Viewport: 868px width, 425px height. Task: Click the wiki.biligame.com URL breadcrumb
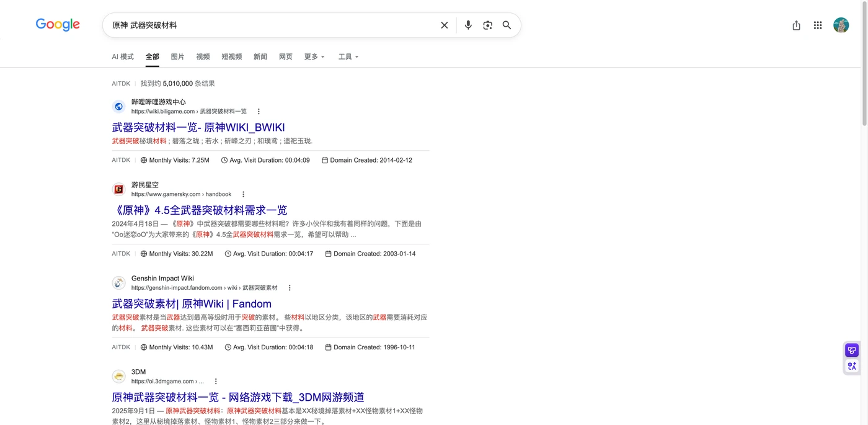coord(189,112)
